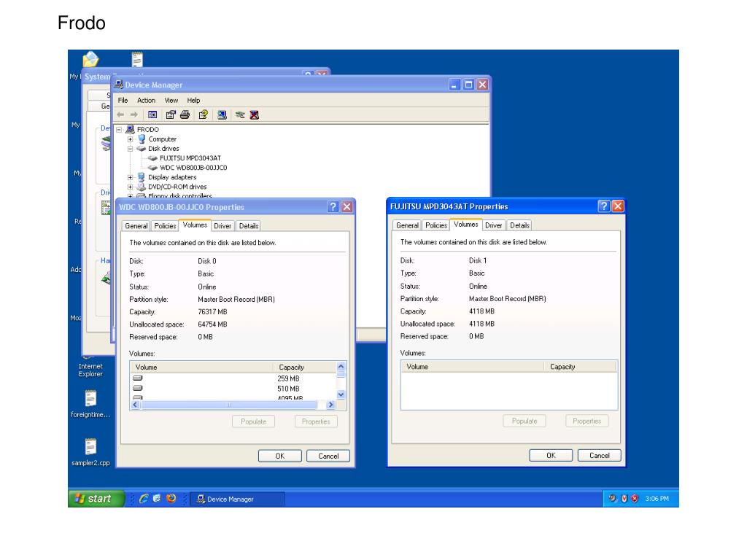Click the Volume column header in FUJITSU volumes
The image size is (747, 560).
point(473,367)
